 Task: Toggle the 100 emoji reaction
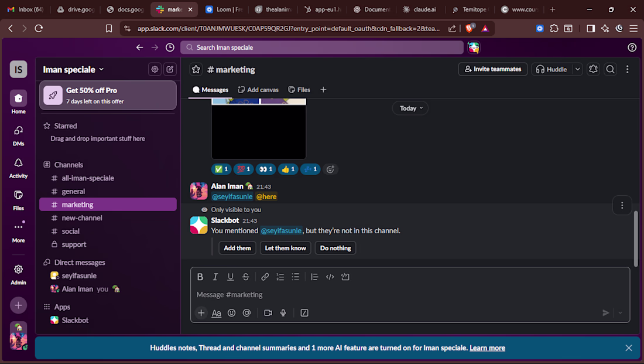click(x=244, y=169)
